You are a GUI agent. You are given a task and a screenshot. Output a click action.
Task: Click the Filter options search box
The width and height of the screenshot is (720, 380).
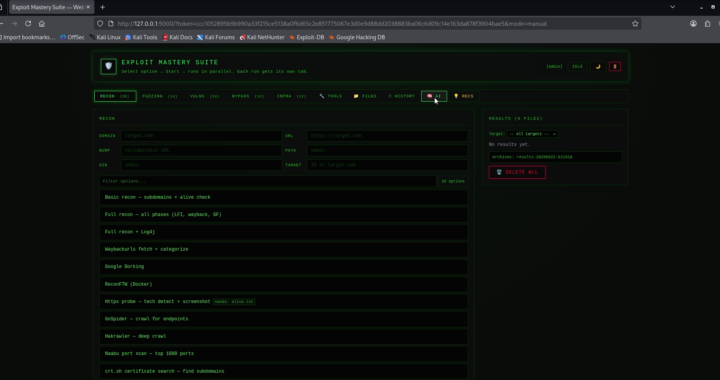tap(267, 181)
